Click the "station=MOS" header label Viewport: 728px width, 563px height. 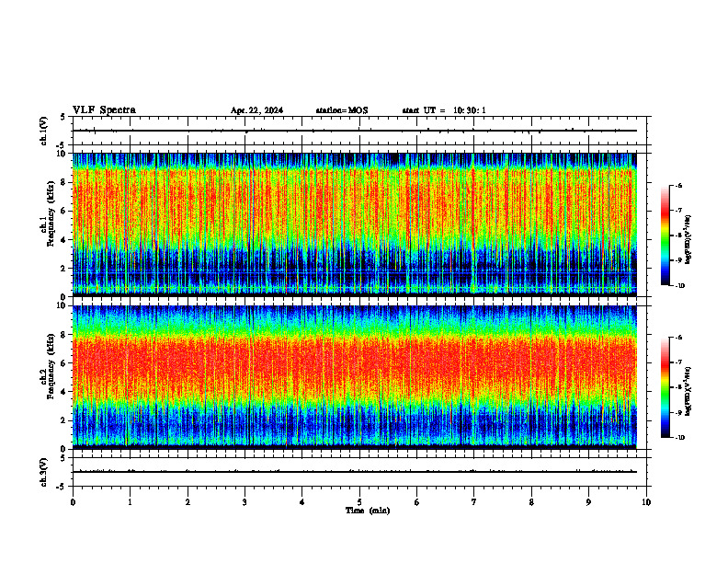tap(342, 110)
